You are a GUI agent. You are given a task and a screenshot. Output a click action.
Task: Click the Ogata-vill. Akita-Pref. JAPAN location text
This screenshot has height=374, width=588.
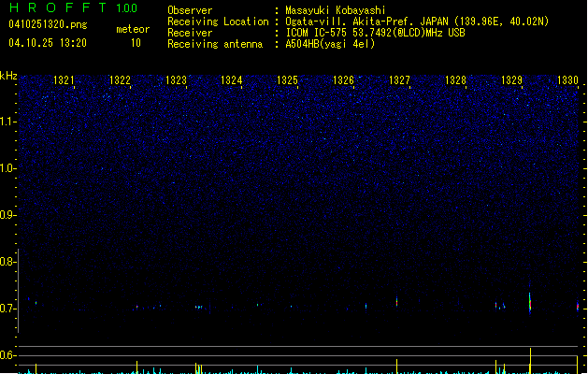click(417, 22)
